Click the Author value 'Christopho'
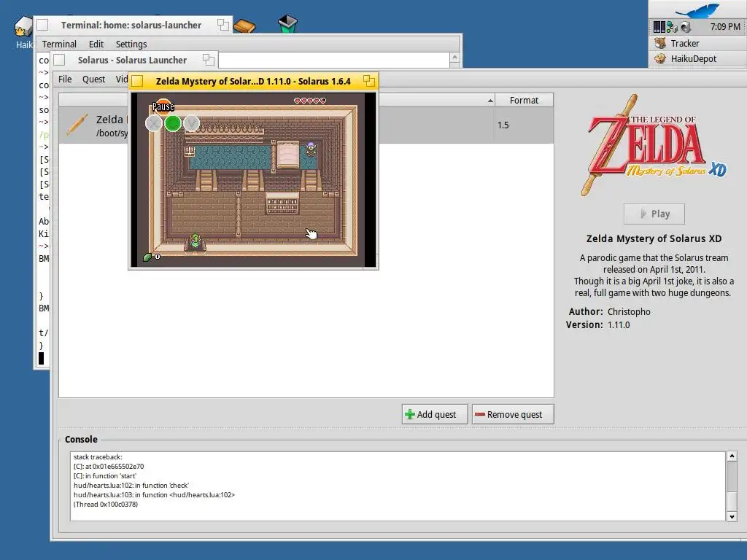This screenshot has width=747, height=560. coord(629,312)
